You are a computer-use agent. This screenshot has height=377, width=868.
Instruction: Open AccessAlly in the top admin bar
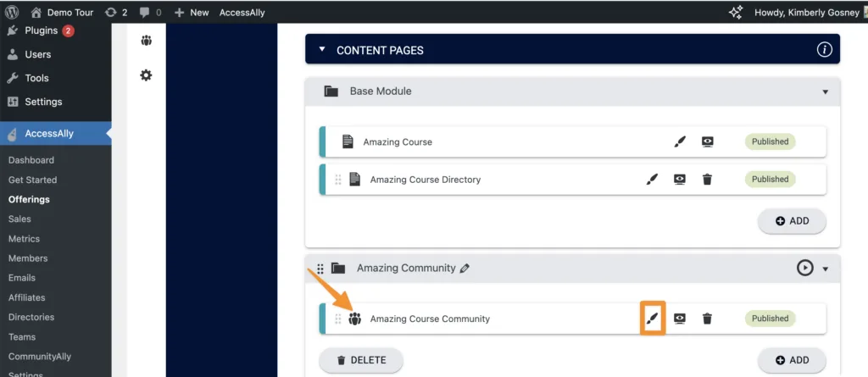[242, 12]
